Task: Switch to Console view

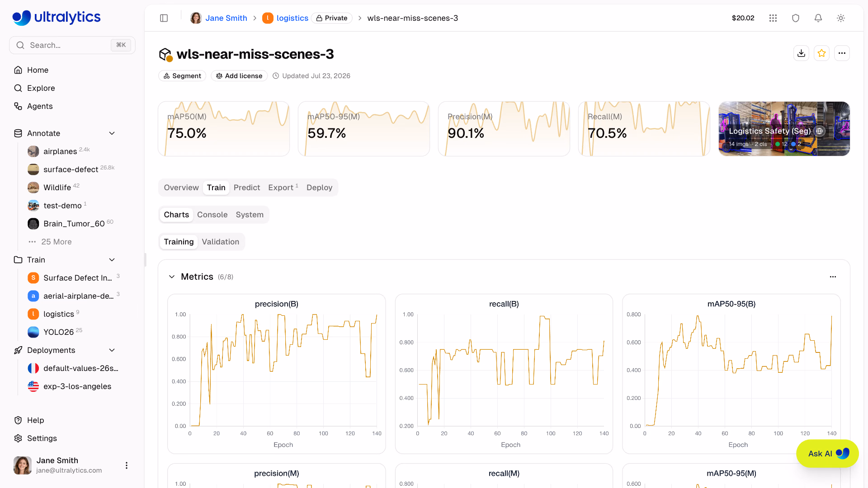Action: pos(212,215)
